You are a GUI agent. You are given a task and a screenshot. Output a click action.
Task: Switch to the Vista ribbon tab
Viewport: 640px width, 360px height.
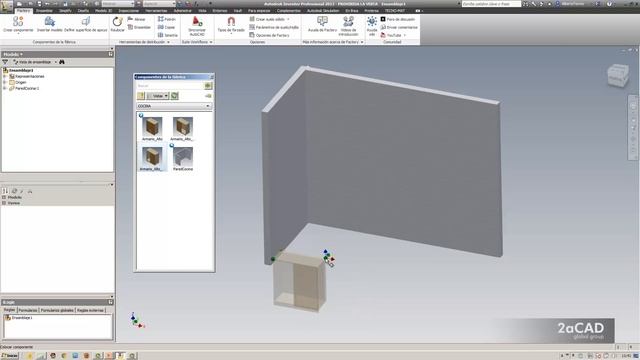202,11
